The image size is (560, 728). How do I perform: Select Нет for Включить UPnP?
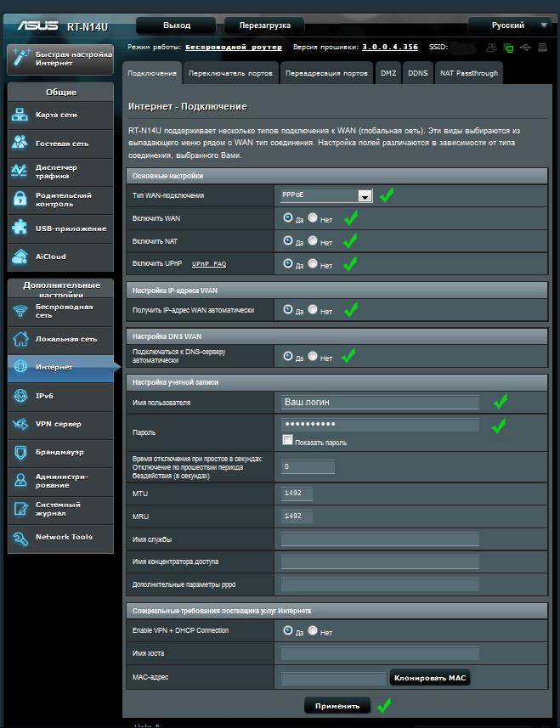tap(313, 264)
